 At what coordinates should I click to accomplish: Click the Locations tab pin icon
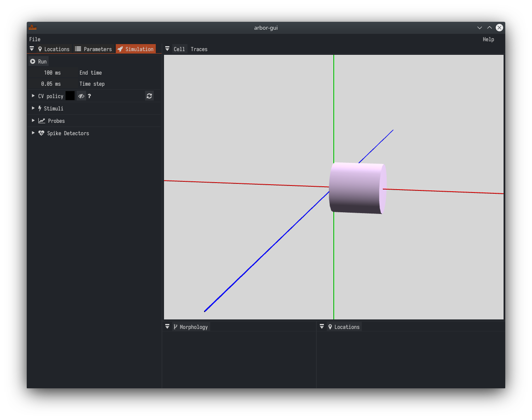coord(40,49)
